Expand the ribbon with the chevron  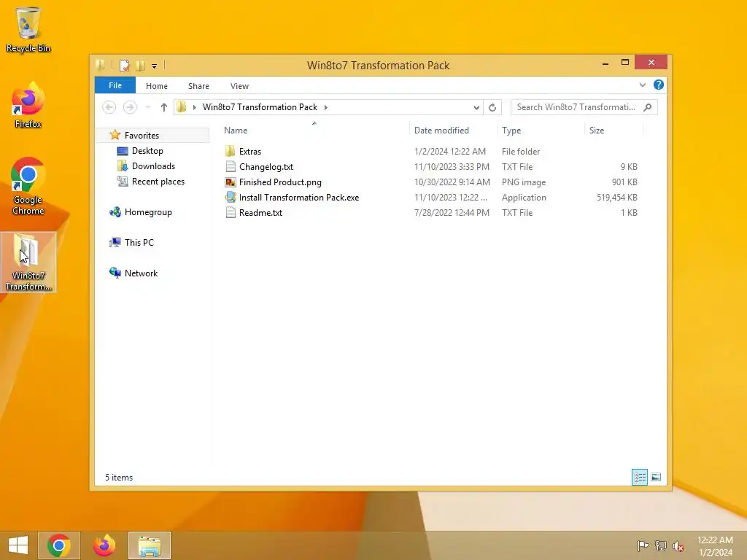pos(642,85)
